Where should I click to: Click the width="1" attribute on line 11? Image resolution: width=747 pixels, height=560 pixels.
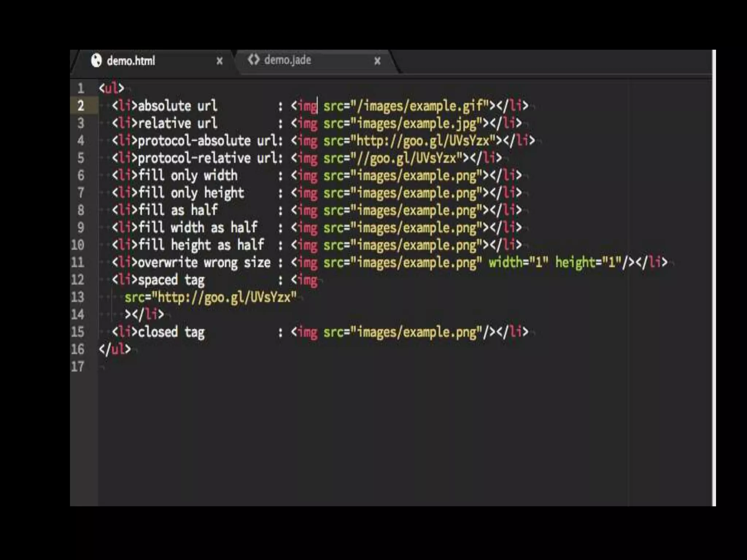point(518,262)
